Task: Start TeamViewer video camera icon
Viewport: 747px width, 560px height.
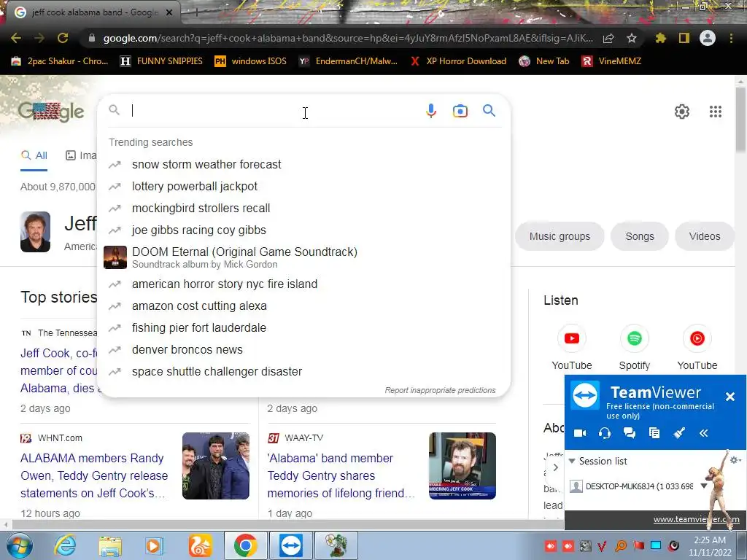Action: (580, 433)
